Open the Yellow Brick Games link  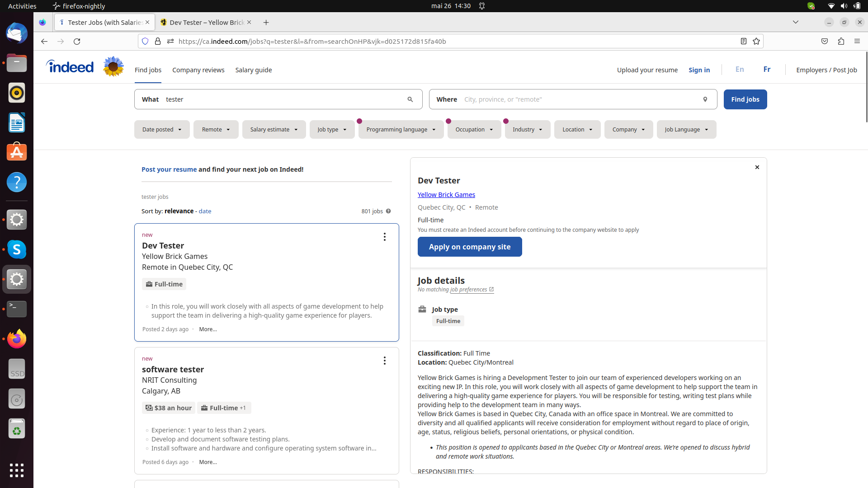coord(446,194)
